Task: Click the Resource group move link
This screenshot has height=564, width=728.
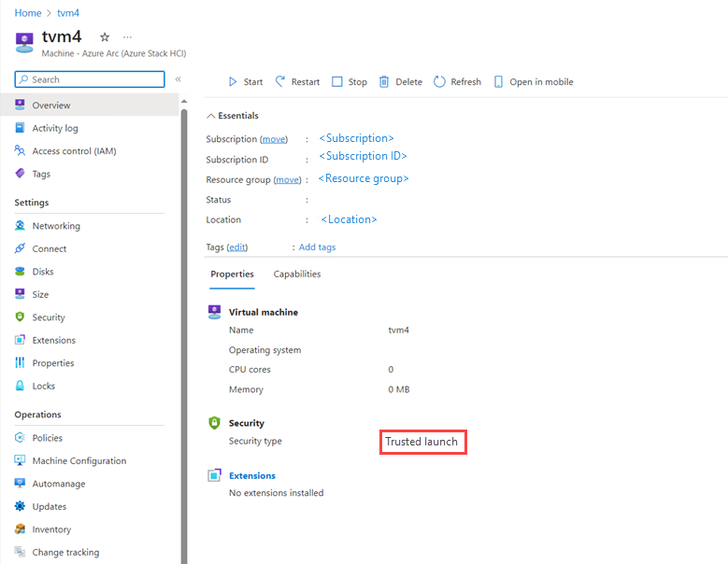Action: pos(288,179)
